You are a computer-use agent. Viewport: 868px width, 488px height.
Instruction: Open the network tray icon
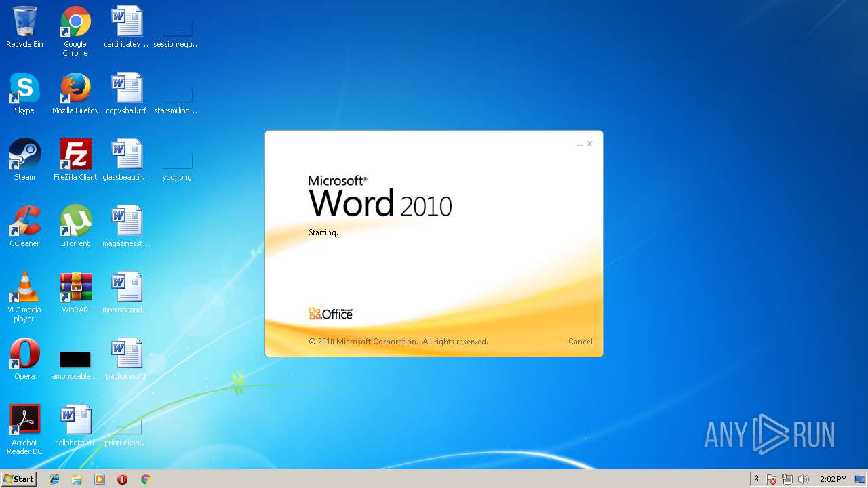click(787, 479)
